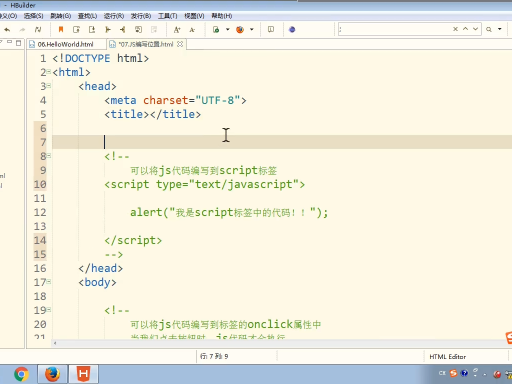The image size is (512, 384).
Task: Open the search options dropdown arrow
Action: [500, 29]
